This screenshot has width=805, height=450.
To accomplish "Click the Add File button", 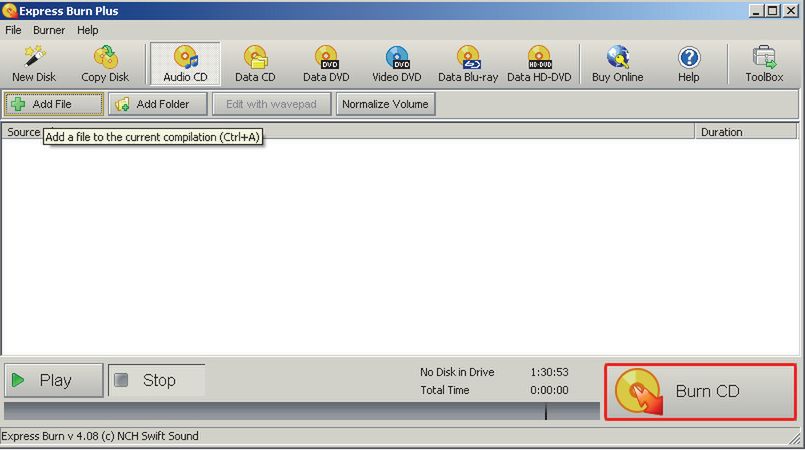I will 54,104.
